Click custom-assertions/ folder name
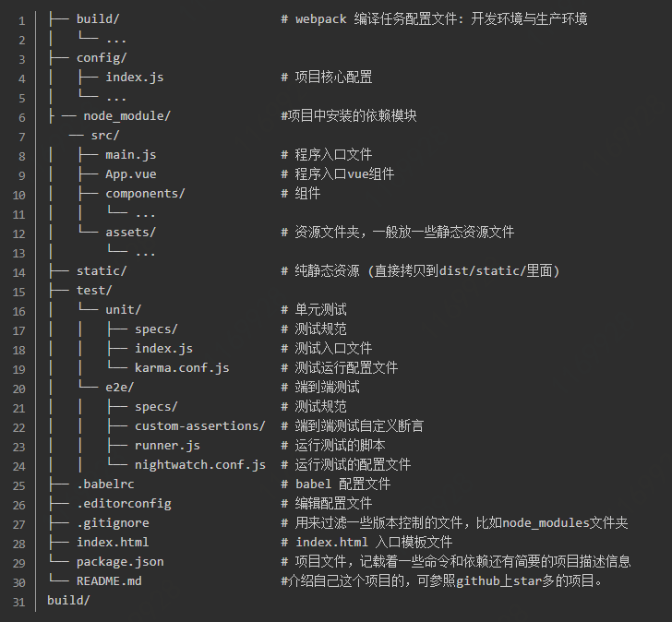Viewport: 672px width, 622px height. tap(200, 426)
